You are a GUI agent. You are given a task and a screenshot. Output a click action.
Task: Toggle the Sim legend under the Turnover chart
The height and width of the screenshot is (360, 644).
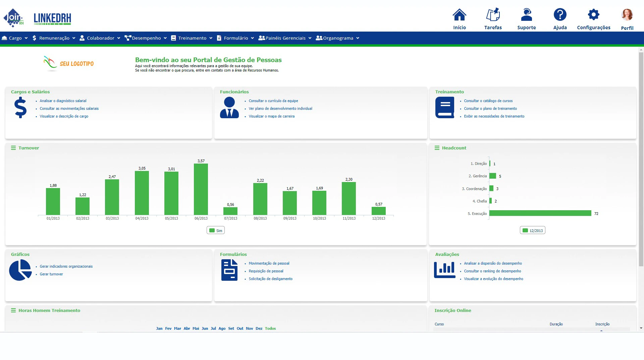point(216,230)
